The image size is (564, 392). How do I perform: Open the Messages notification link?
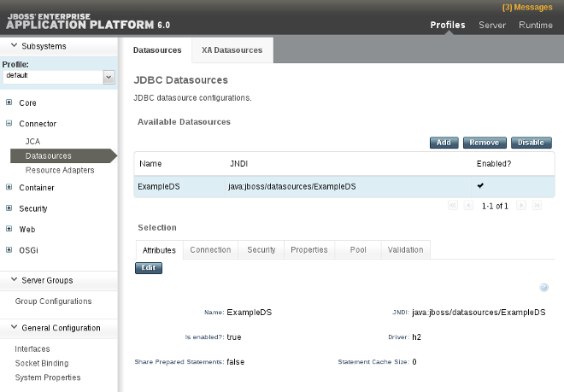coord(526,8)
